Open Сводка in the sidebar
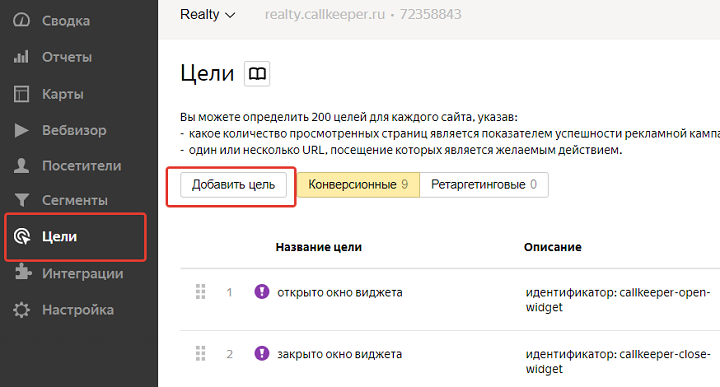 click(66, 21)
